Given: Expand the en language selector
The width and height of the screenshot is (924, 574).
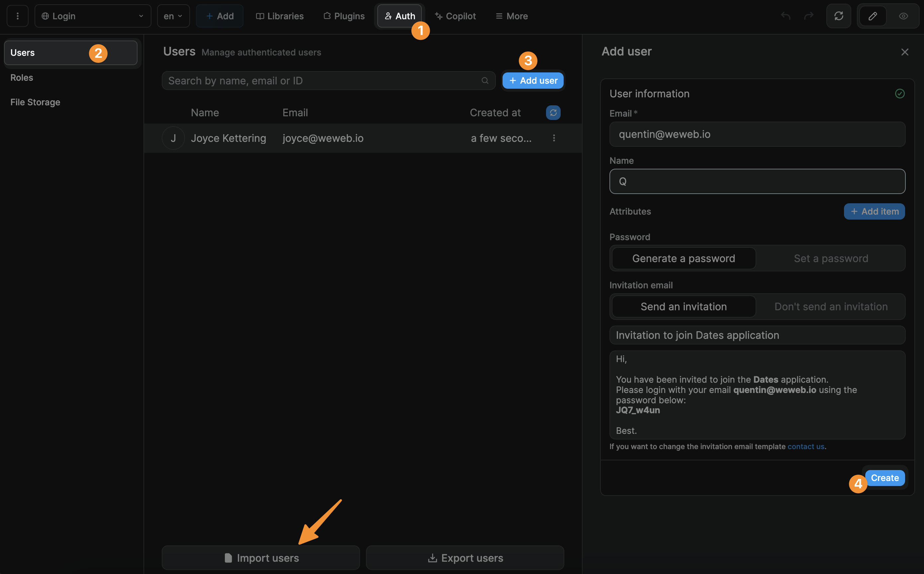Looking at the screenshot, I should pyautogui.click(x=173, y=16).
